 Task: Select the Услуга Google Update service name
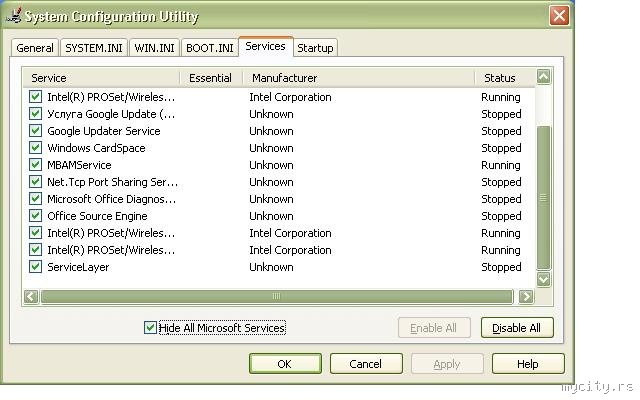point(111,114)
